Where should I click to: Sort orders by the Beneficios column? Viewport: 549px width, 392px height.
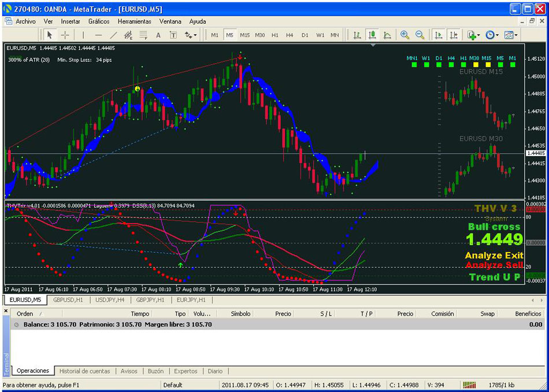click(x=528, y=313)
